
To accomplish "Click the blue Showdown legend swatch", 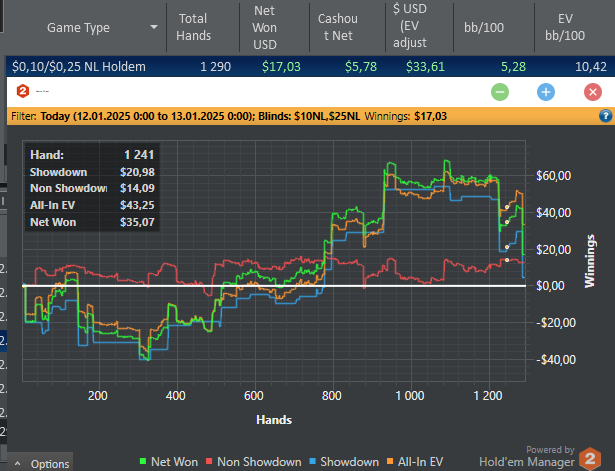I will (312, 462).
